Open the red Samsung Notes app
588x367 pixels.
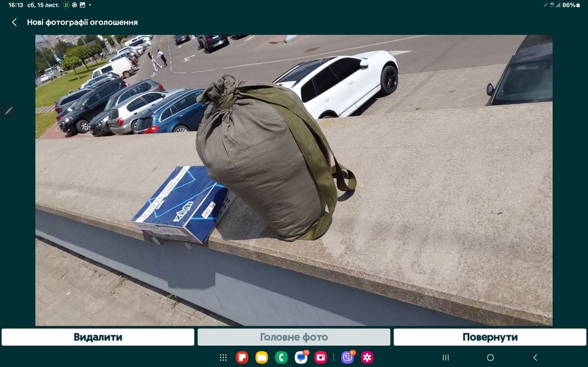[x=242, y=357]
